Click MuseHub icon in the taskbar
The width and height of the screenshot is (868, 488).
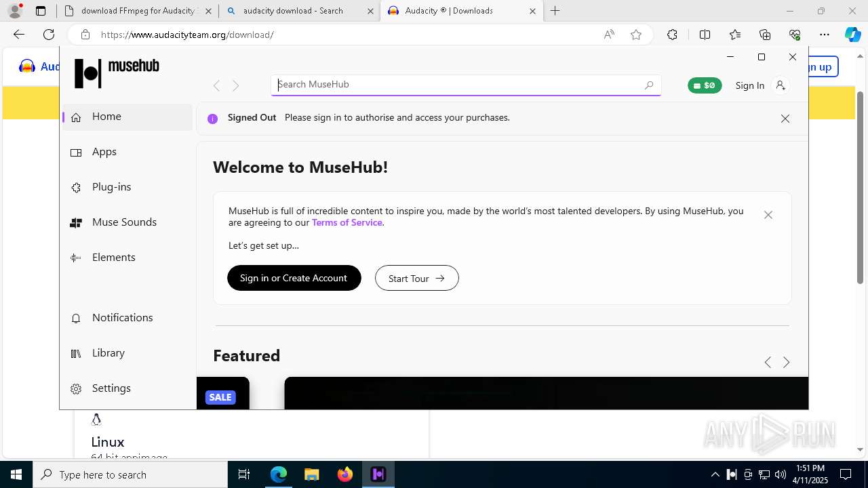[378, 474]
